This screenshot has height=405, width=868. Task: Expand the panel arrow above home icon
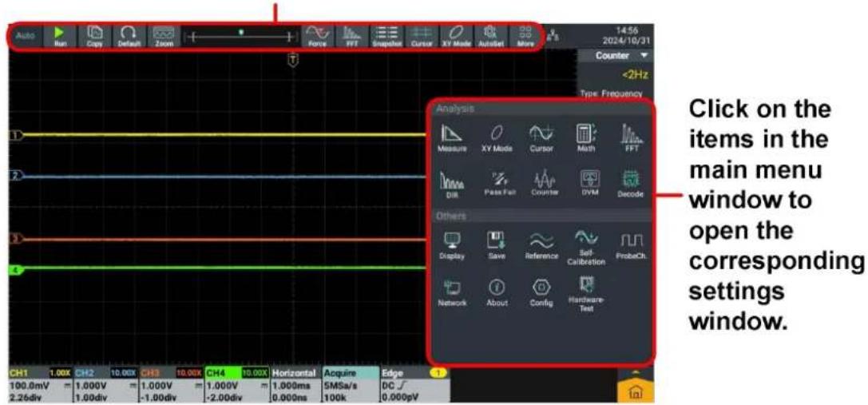click(635, 373)
